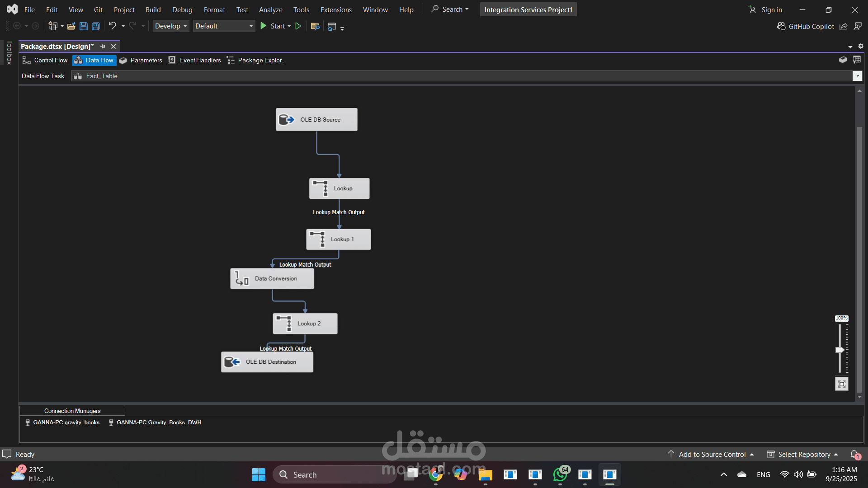Click the designer zoom slider handle
This screenshot has height=488, width=868.
(x=840, y=350)
